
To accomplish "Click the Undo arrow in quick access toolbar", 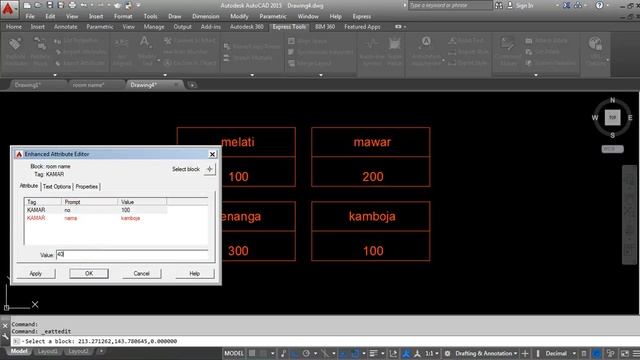I will click(84, 5).
